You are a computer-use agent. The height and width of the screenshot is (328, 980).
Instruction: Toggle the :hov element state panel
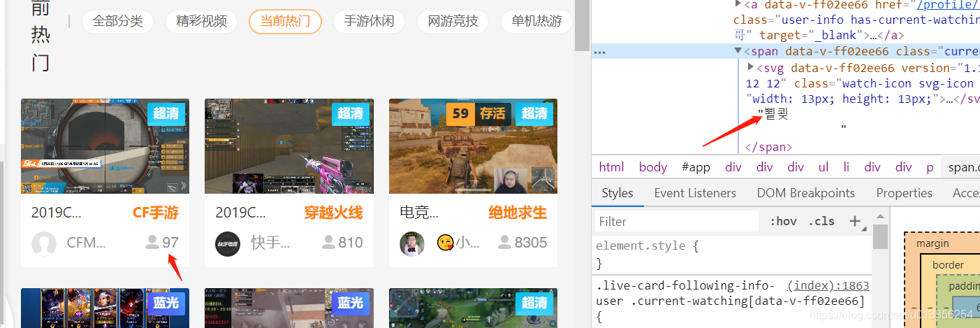pyautogui.click(x=783, y=221)
